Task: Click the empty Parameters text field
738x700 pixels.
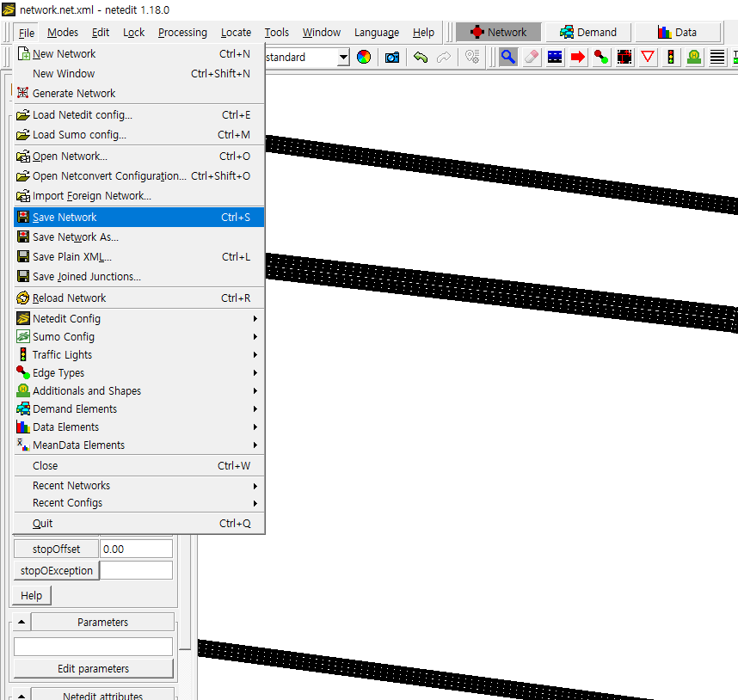Action: pyautogui.click(x=93, y=647)
